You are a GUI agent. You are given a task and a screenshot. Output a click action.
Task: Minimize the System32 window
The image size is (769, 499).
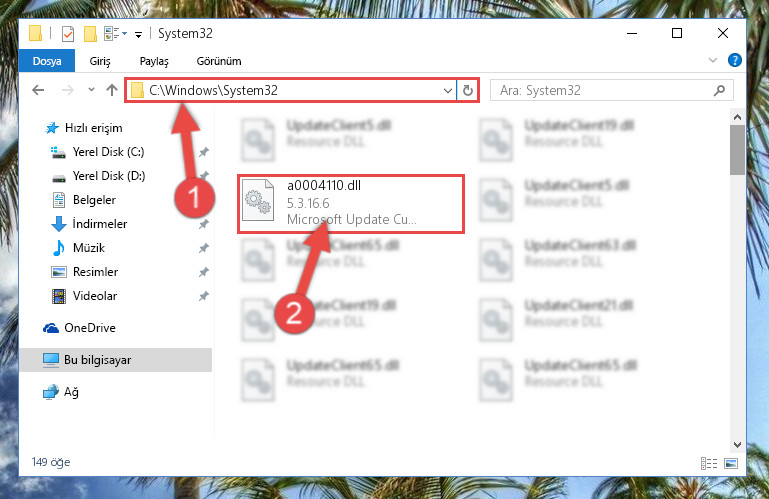[x=632, y=33]
